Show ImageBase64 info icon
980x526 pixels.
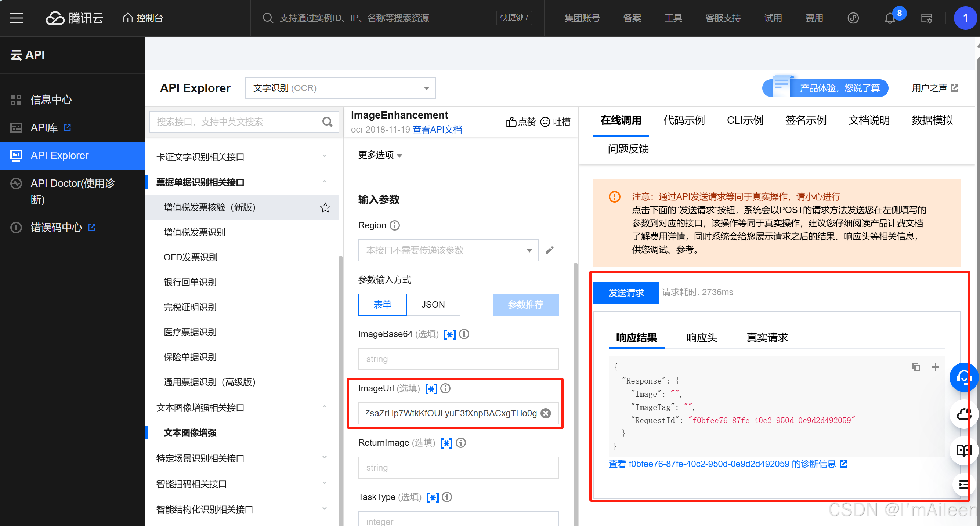464,334
